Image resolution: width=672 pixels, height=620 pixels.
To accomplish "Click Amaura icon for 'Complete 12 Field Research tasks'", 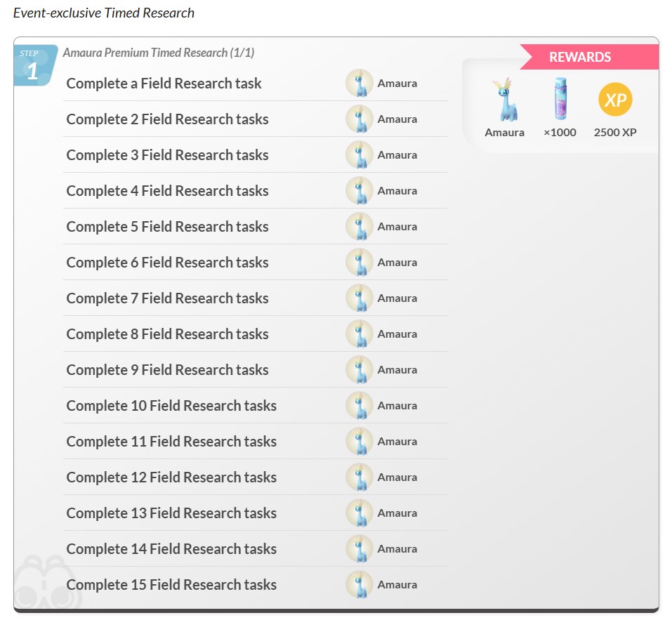I will [x=360, y=477].
